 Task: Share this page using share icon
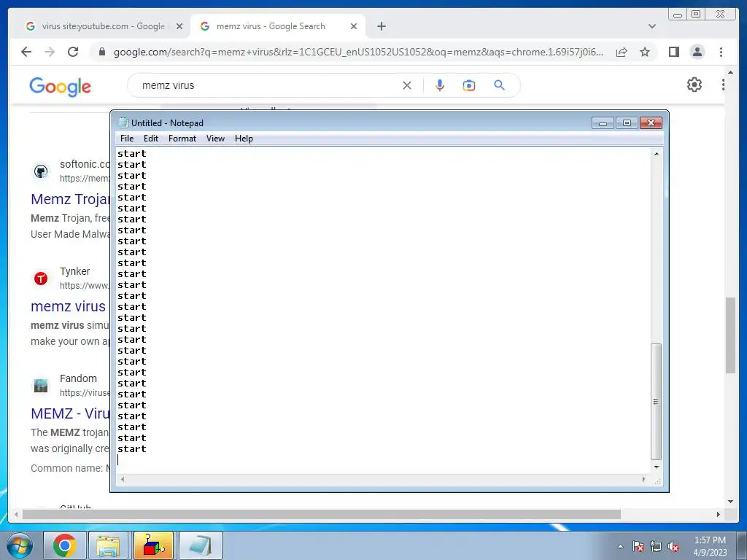[x=622, y=52]
